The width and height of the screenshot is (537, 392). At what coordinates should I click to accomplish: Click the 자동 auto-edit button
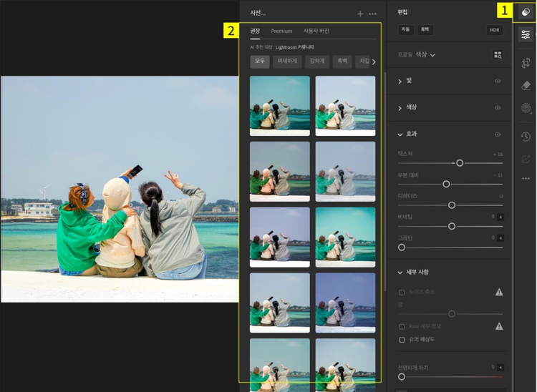tap(405, 30)
